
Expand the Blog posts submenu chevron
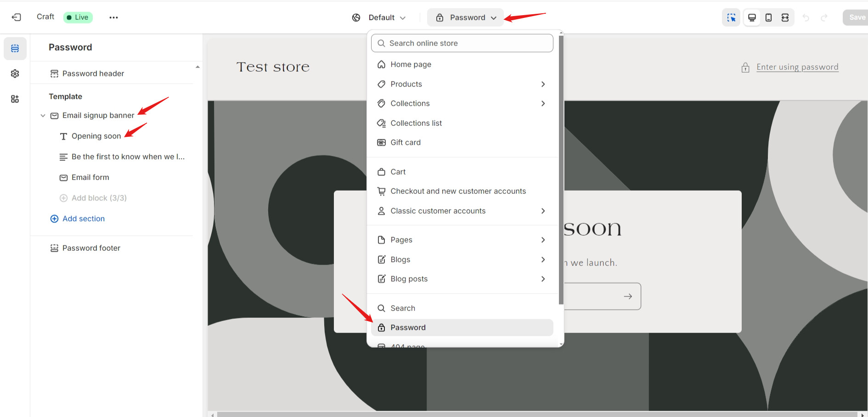(543, 279)
